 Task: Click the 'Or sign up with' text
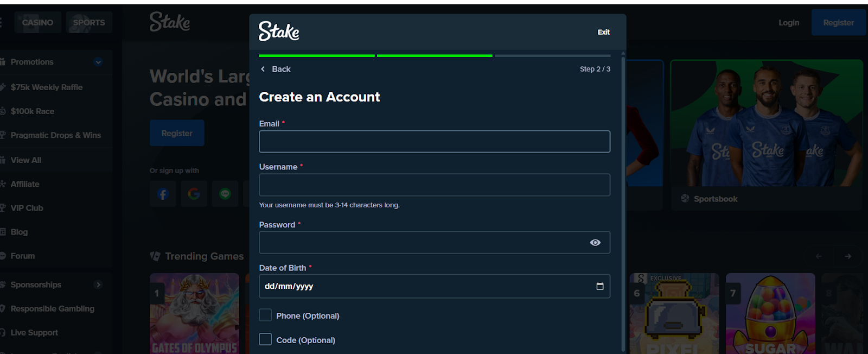[x=174, y=170]
